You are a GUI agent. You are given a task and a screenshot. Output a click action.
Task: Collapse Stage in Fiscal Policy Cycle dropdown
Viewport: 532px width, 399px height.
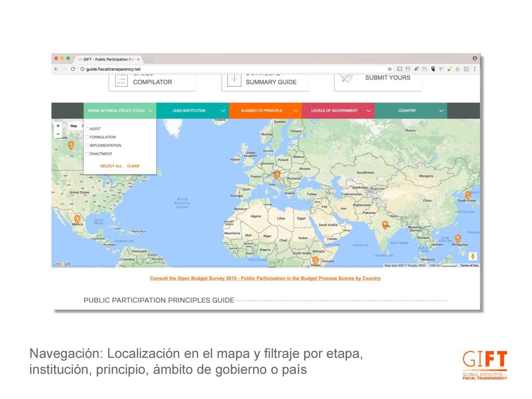(120, 111)
